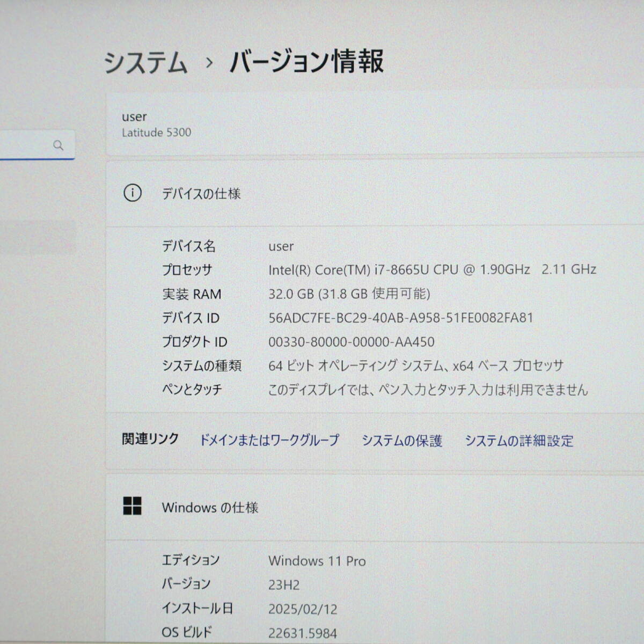Select device ID 56ADC7FE-BC29-40AB-A958-51FE0082FA81
Image resolution: width=644 pixels, height=644 pixels.
(x=401, y=318)
